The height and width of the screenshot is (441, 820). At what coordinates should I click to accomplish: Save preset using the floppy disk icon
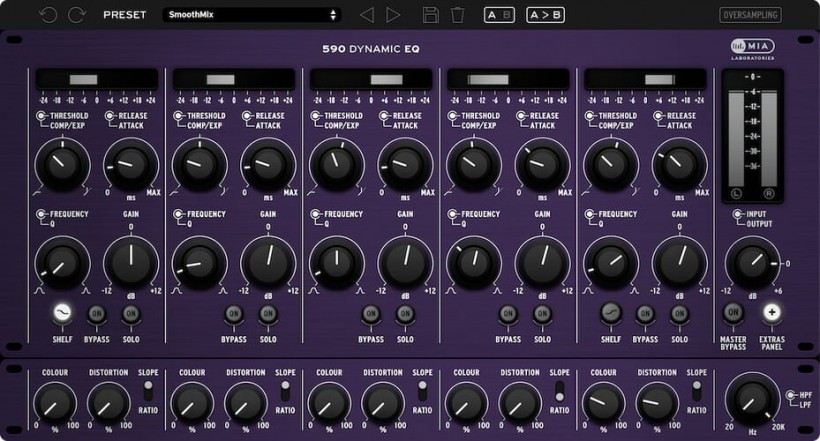(431, 15)
